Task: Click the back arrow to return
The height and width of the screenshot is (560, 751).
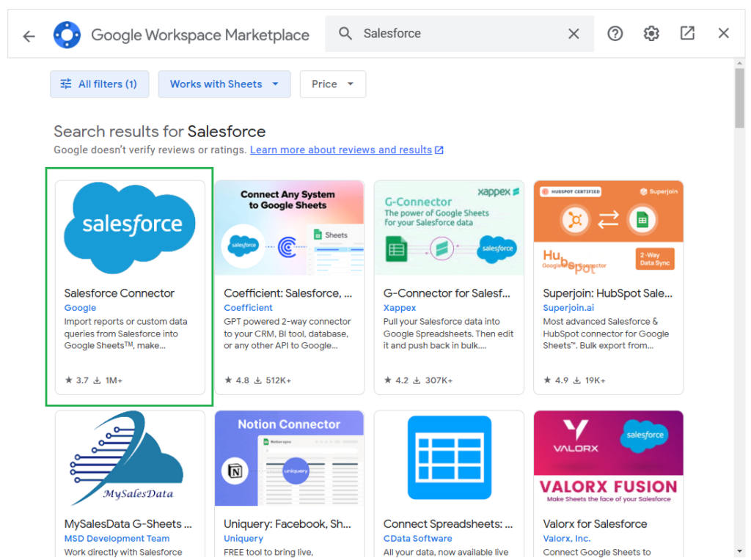Action: (29, 34)
